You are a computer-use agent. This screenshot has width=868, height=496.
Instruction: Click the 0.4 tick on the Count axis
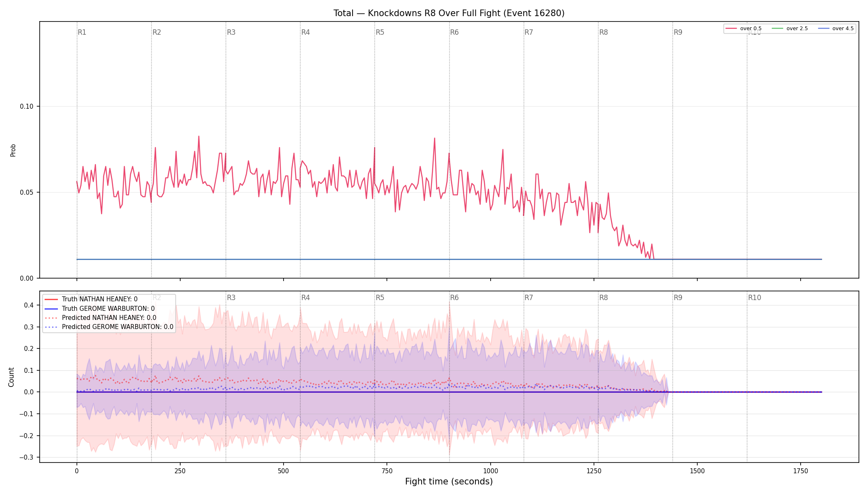pyautogui.click(x=29, y=305)
